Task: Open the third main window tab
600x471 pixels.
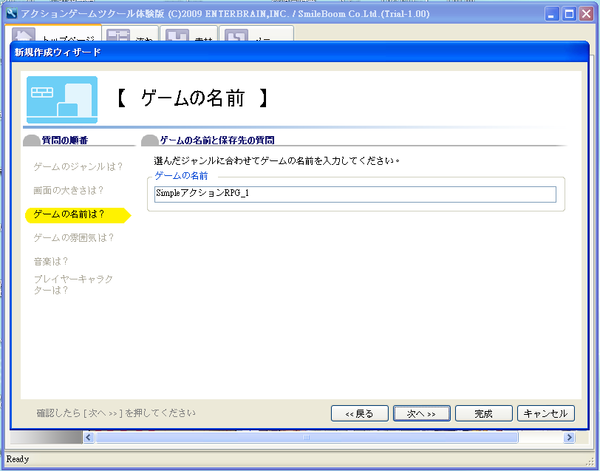Action: (x=189, y=34)
